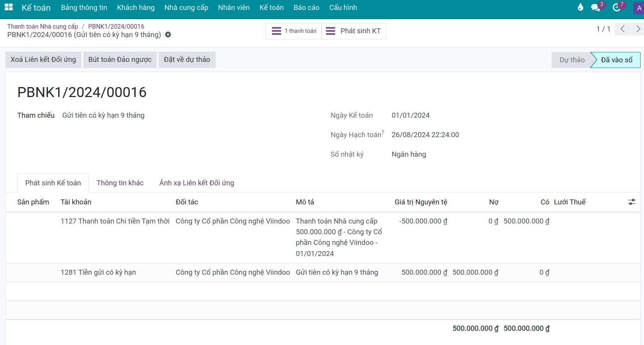Open the Cấu hình menu
This screenshot has width=644, height=345.
pyautogui.click(x=343, y=8)
